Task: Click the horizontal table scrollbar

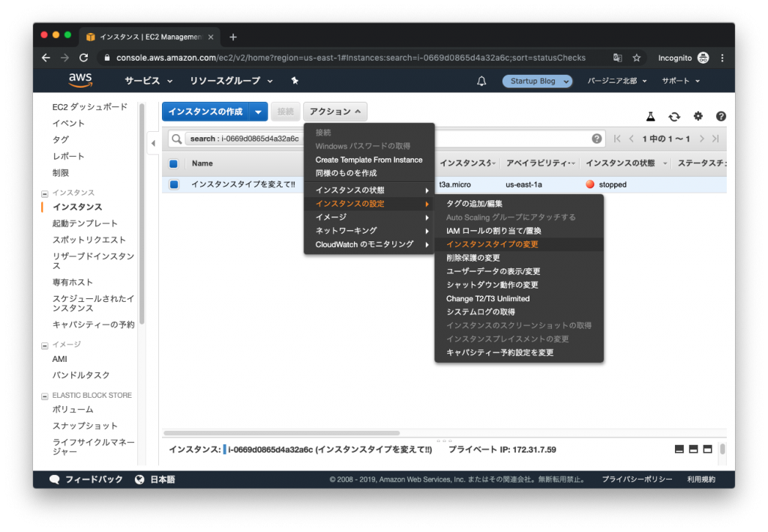Action: (282, 433)
